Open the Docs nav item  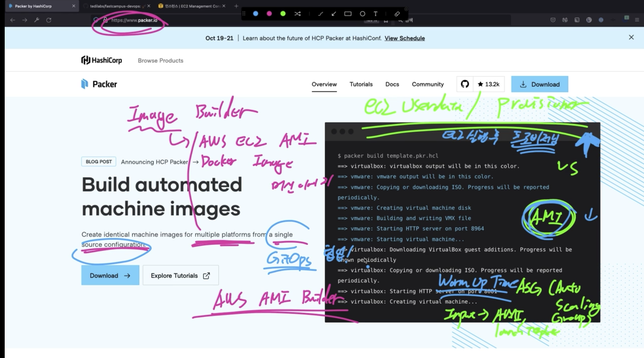[392, 84]
